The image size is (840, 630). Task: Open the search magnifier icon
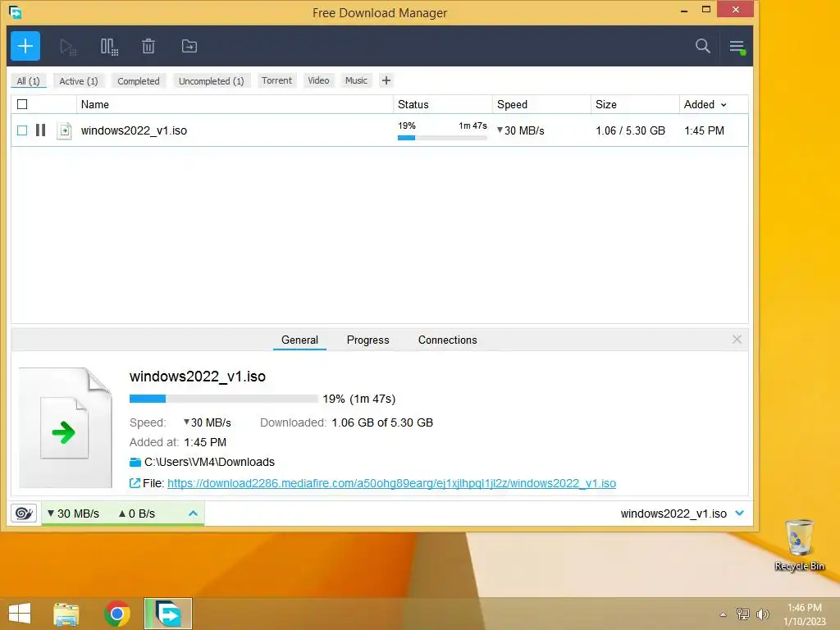click(703, 46)
